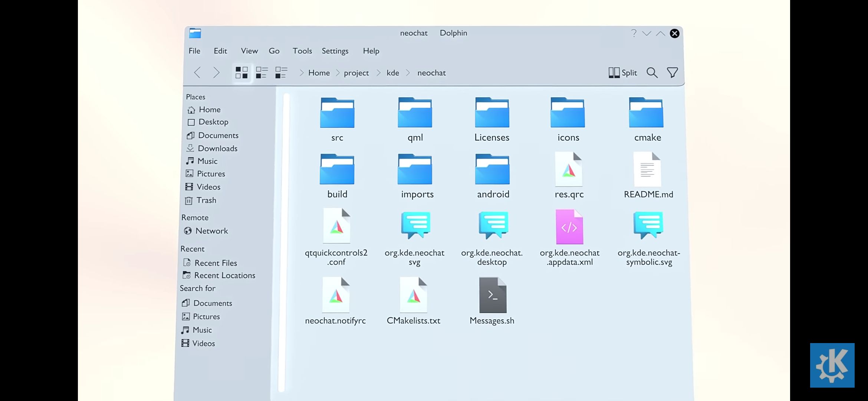This screenshot has width=868, height=401.
Task: Switch to Details view mode
Action: 281,73
